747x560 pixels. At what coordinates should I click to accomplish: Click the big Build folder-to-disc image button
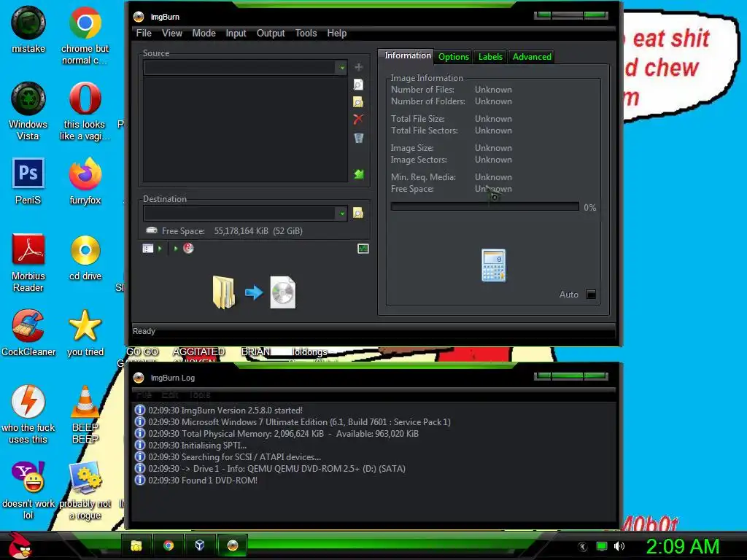pyautogui.click(x=254, y=292)
